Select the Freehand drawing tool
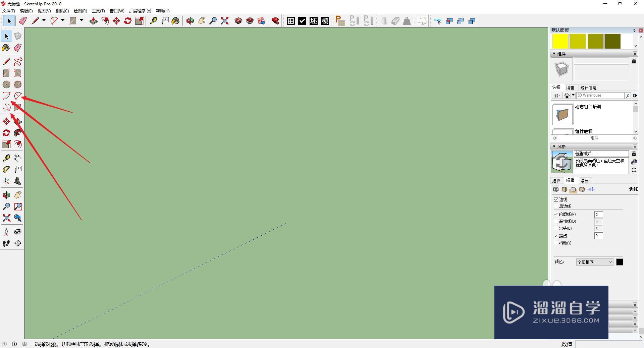 click(17, 62)
